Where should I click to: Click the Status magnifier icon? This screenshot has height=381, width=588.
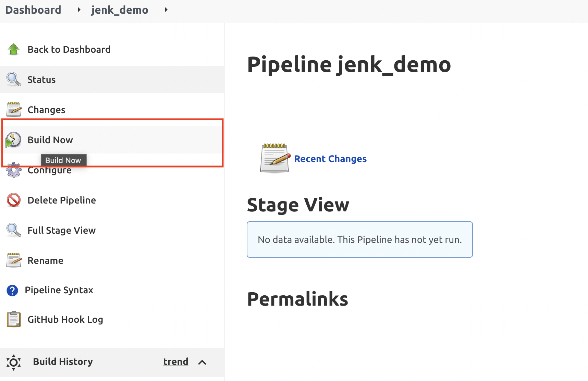[x=13, y=79]
